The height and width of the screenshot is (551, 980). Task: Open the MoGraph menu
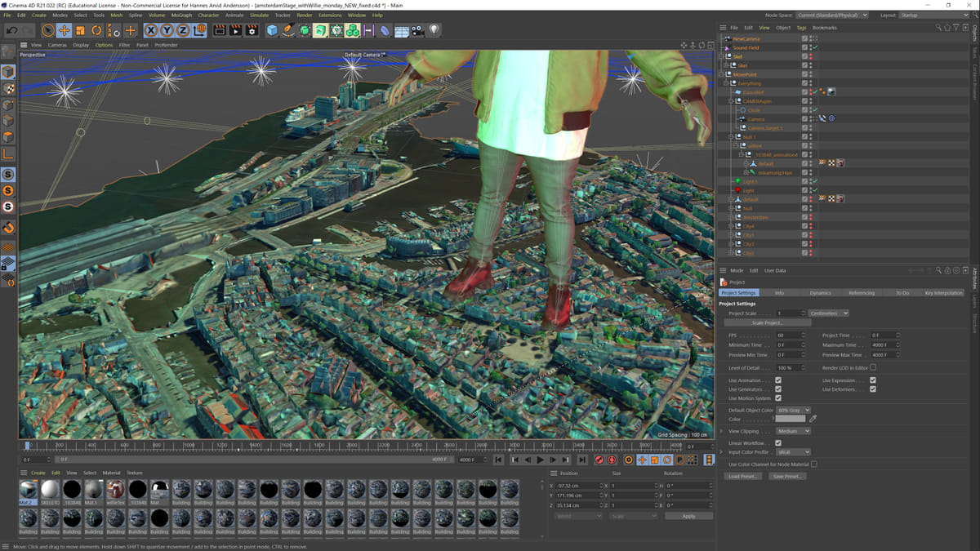pyautogui.click(x=182, y=15)
